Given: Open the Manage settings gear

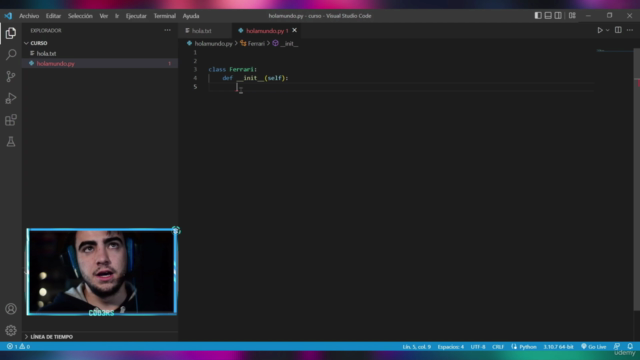Looking at the screenshot, I should click(x=11, y=330).
